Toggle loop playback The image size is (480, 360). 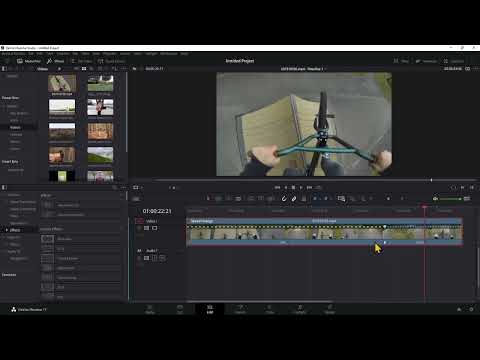coord(318,187)
